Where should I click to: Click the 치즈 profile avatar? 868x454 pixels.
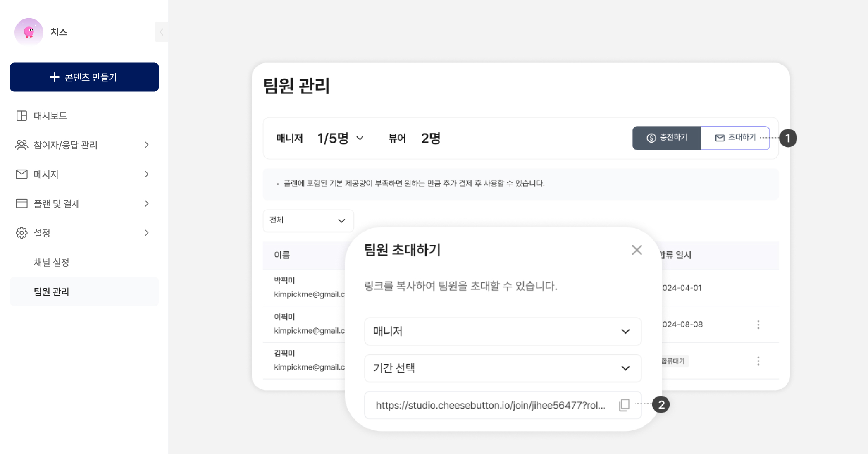pos(29,32)
